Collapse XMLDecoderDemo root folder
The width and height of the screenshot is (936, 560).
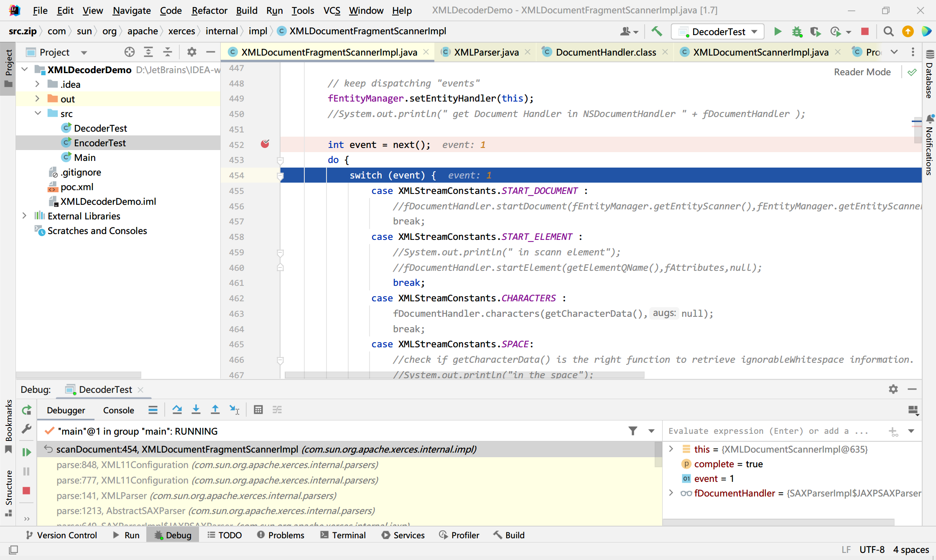pos(25,69)
